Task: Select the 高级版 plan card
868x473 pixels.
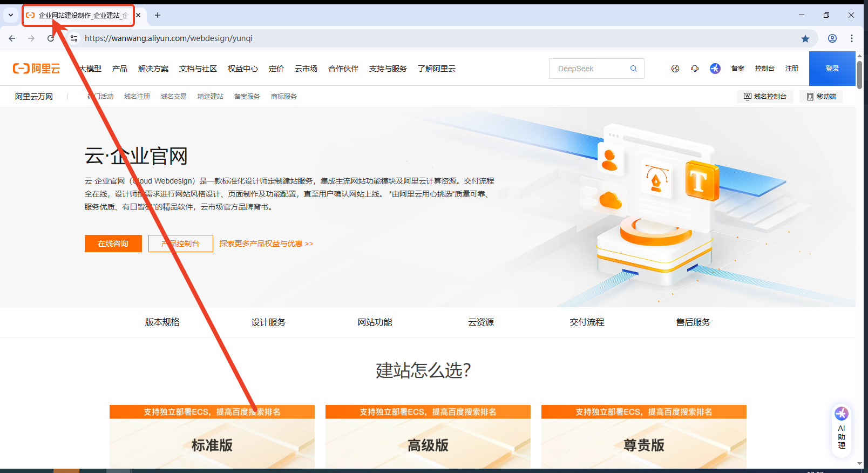Action: (428, 437)
